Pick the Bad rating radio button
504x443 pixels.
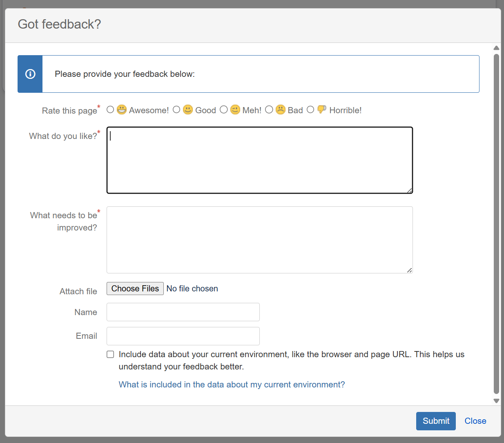tap(269, 110)
